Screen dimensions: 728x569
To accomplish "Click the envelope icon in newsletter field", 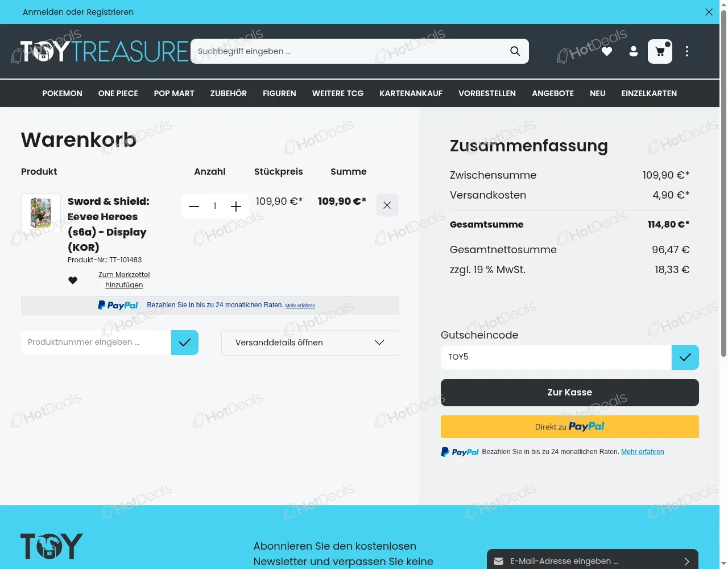I will tap(498, 562).
